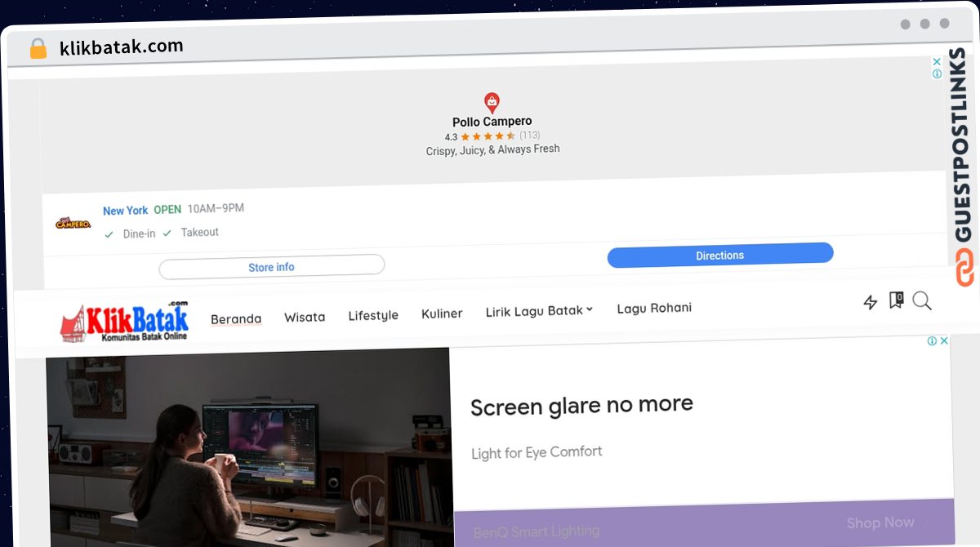The height and width of the screenshot is (547, 980).
Task: Open the bookmark icon in the header
Action: tap(896, 301)
